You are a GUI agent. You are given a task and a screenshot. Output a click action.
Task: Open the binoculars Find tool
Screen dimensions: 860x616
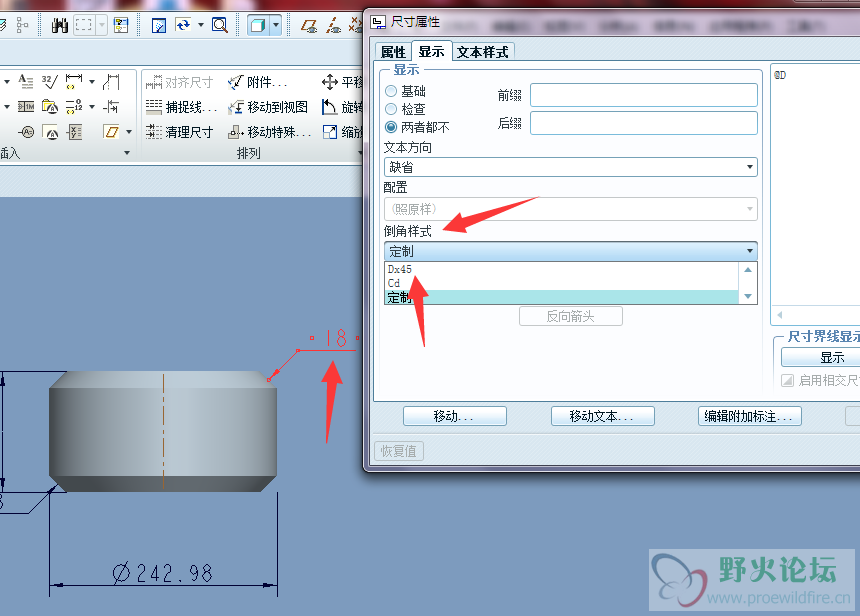point(59,25)
